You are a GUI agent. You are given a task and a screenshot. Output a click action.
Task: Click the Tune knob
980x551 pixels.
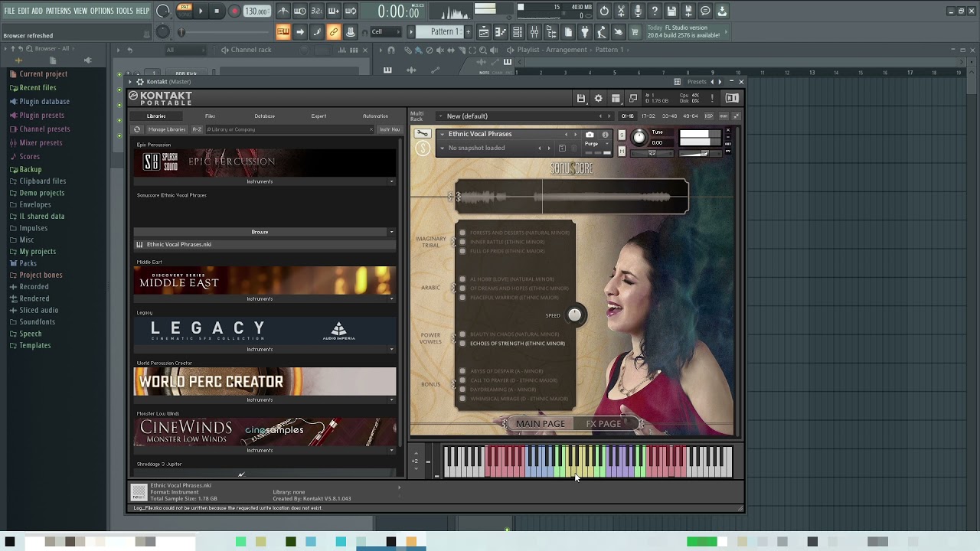pyautogui.click(x=639, y=138)
